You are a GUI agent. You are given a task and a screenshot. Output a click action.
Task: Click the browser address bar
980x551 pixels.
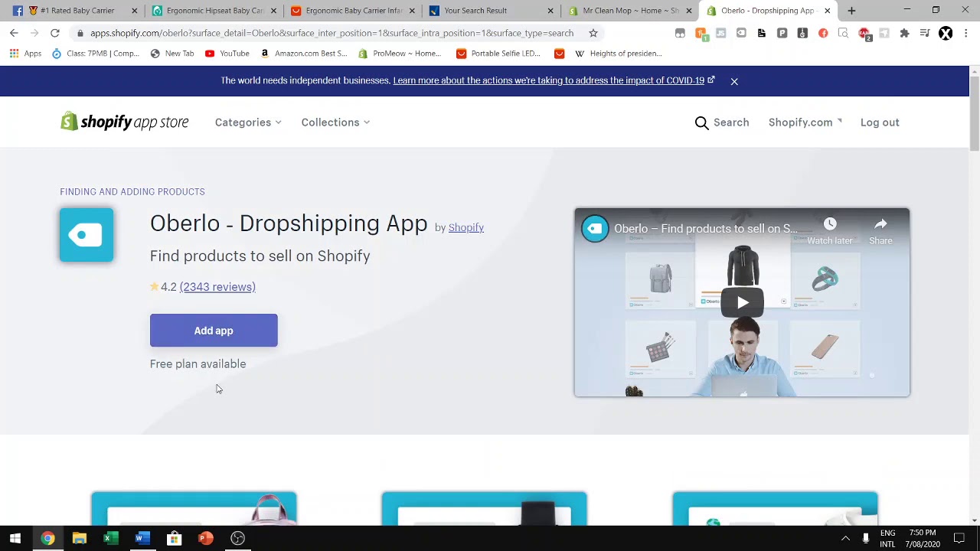click(x=332, y=33)
